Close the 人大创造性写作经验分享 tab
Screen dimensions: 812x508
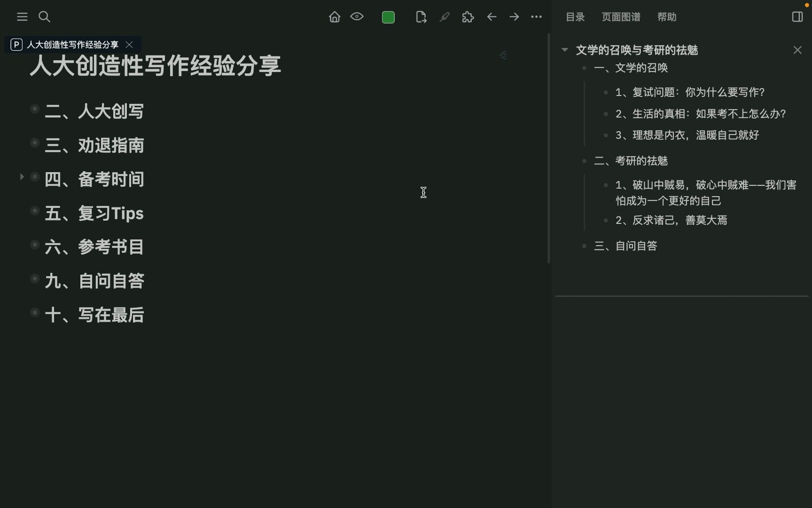129,45
